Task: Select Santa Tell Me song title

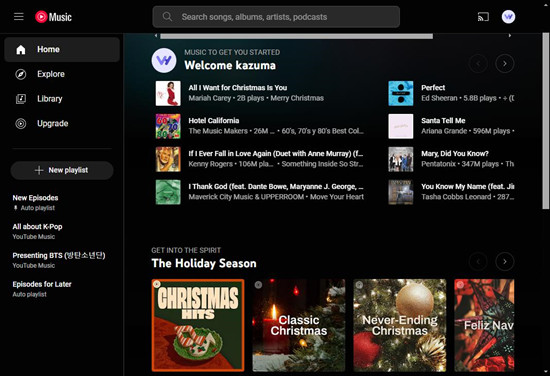Action: (443, 121)
